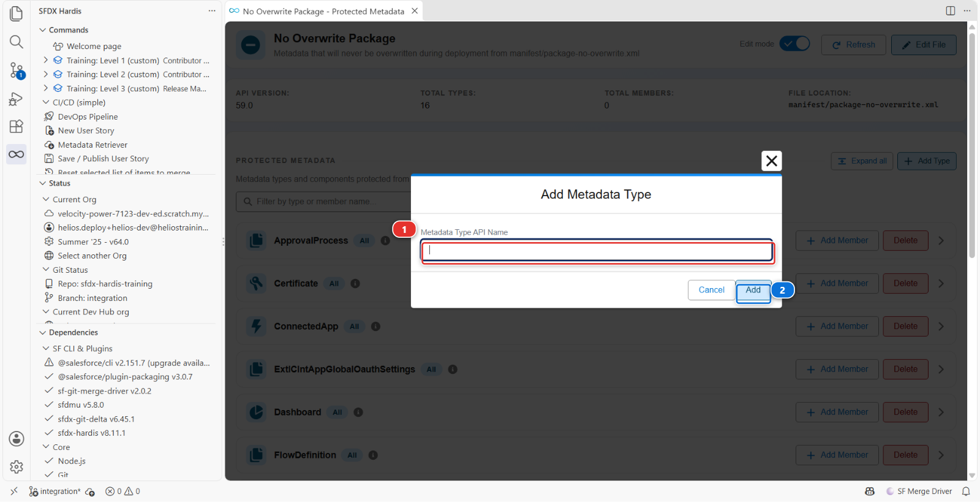This screenshot has height=502, width=980.
Task: Expand Training: Level 1 (custom) item
Action: pos(46,60)
